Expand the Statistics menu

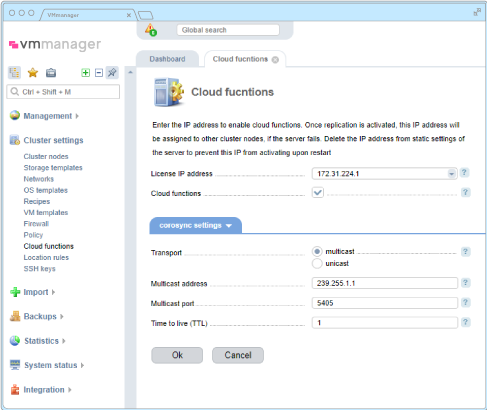64,341
